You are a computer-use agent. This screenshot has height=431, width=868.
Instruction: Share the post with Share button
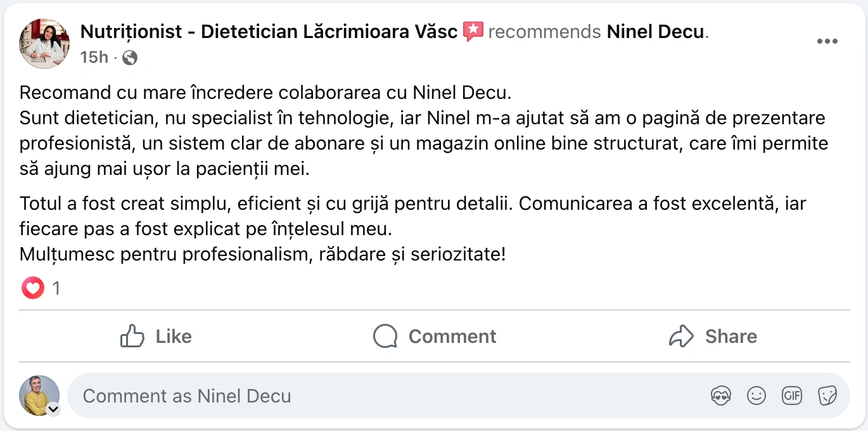(x=713, y=336)
